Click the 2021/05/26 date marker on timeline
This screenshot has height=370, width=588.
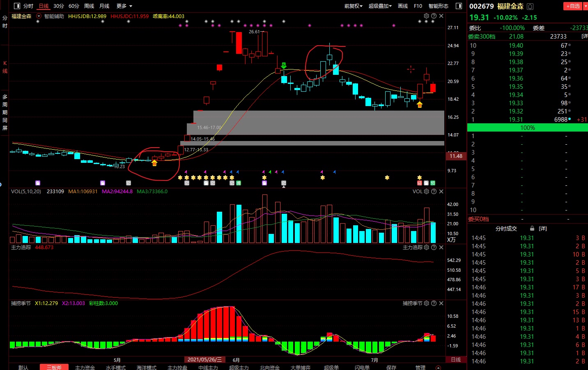pos(205,360)
